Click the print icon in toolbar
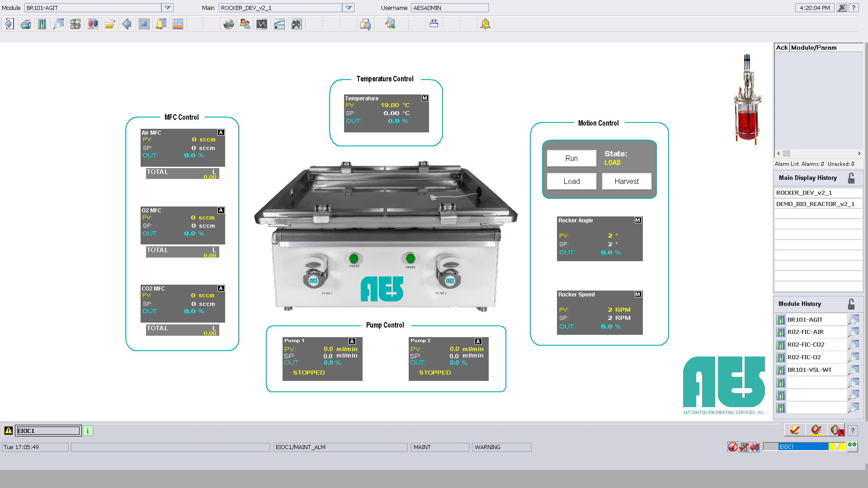The height and width of the screenshot is (488, 868). [26, 24]
